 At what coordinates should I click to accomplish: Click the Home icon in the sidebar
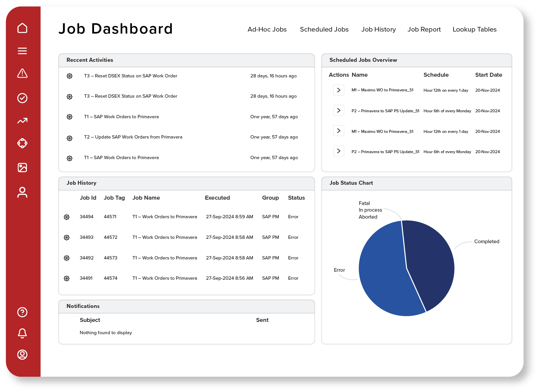pyautogui.click(x=22, y=28)
